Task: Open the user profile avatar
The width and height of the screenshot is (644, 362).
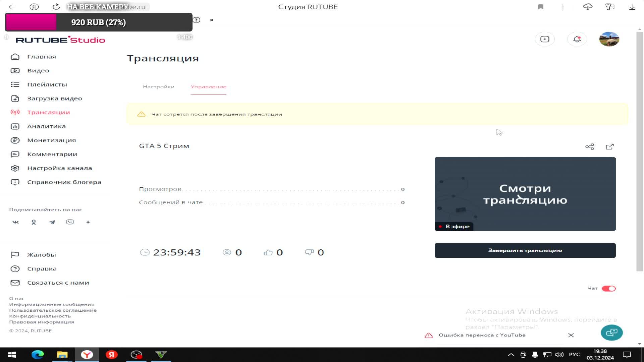Action: coord(609,39)
